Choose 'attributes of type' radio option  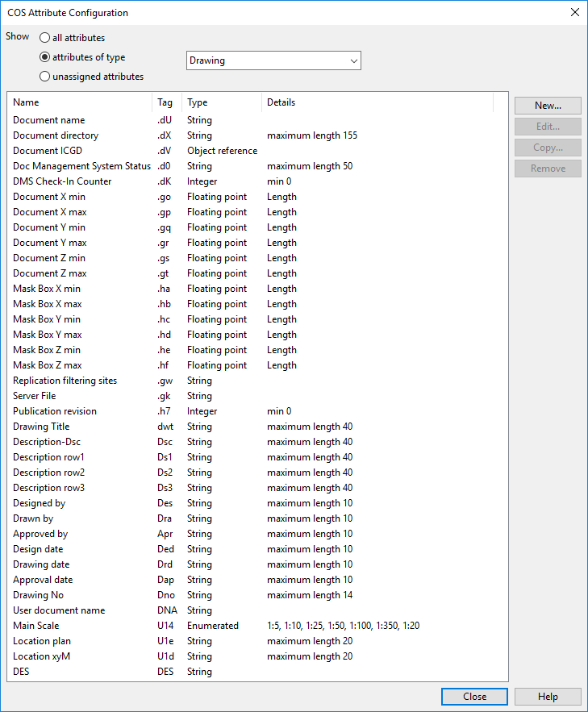click(x=45, y=57)
